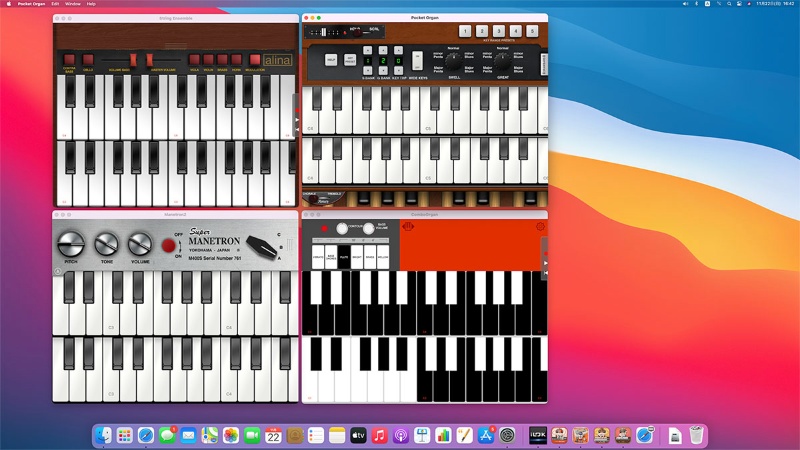Open the Window menu
The width and height of the screenshot is (800, 450).
point(72,4)
